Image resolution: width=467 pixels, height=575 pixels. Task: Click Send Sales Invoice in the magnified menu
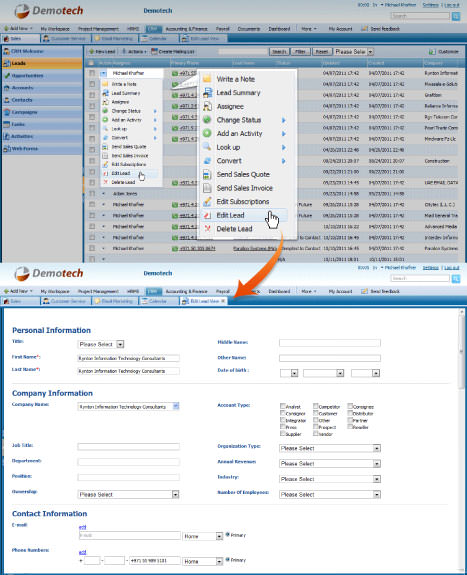244,188
